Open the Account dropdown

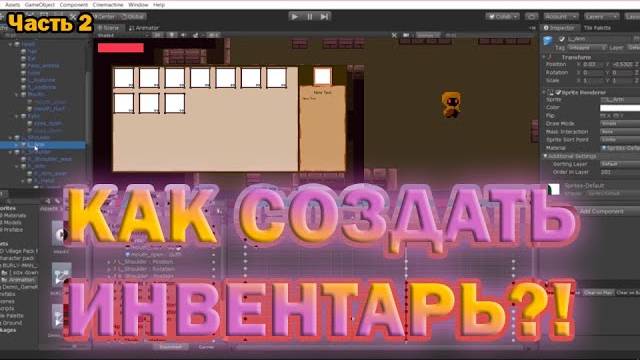tap(561, 17)
